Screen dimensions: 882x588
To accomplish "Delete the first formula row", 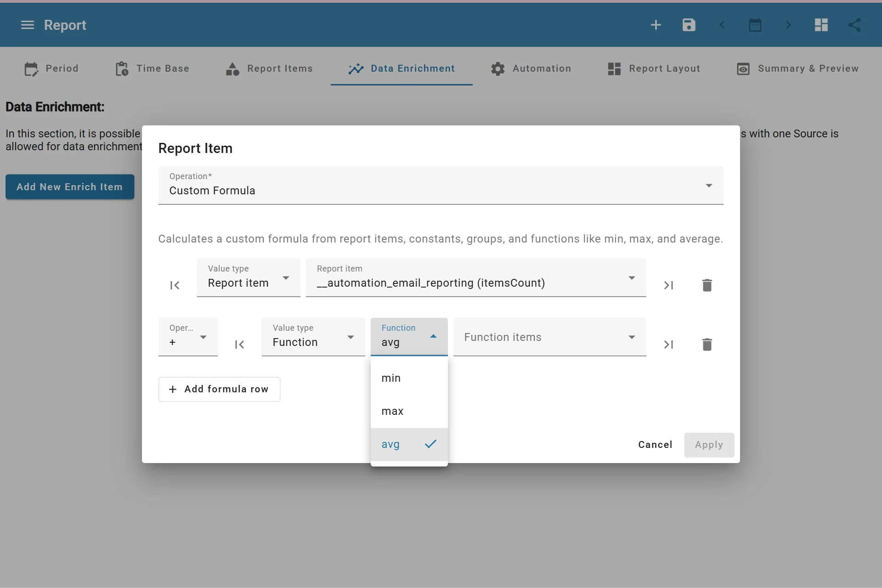I will coord(707,285).
